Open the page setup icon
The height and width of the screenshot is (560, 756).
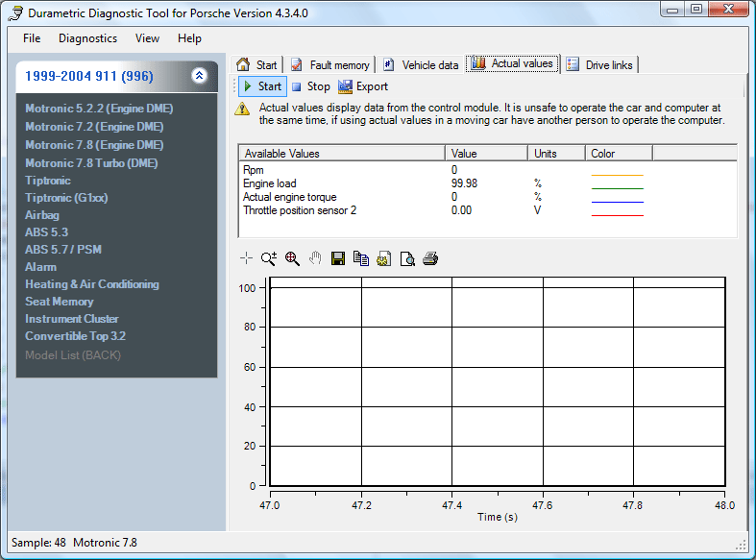click(x=384, y=258)
